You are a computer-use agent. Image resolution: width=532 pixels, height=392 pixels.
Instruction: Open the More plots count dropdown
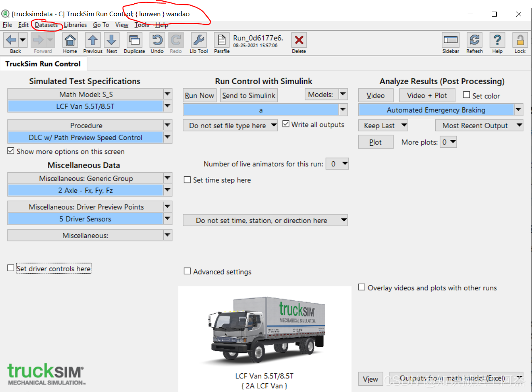point(449,142)
